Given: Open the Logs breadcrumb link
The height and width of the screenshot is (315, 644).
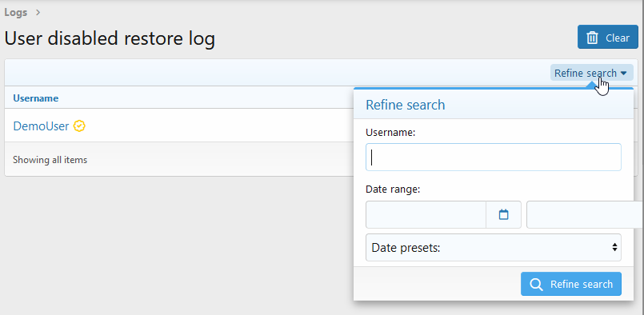Looking at the screenshot, I should point(16,12).
